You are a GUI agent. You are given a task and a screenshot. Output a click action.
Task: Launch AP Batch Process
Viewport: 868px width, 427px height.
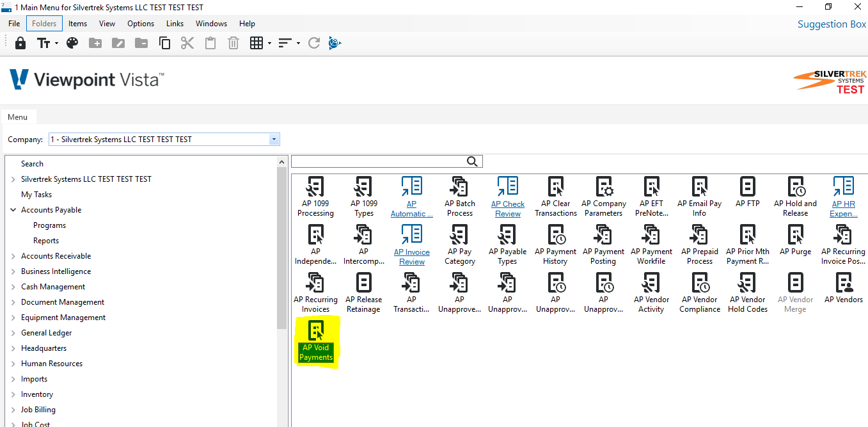click(x=460, y=197)
